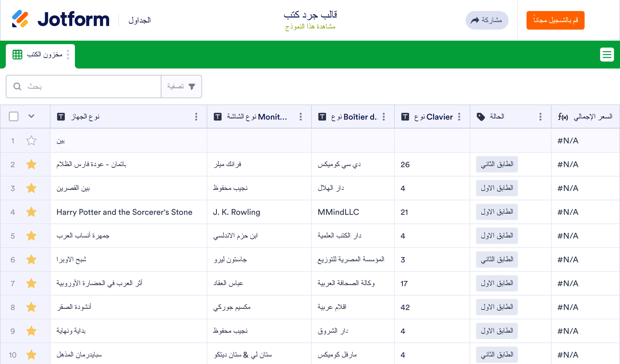Open kebab menu for نوع الجهاز column
Screen dimensions: 620x364
196,117
